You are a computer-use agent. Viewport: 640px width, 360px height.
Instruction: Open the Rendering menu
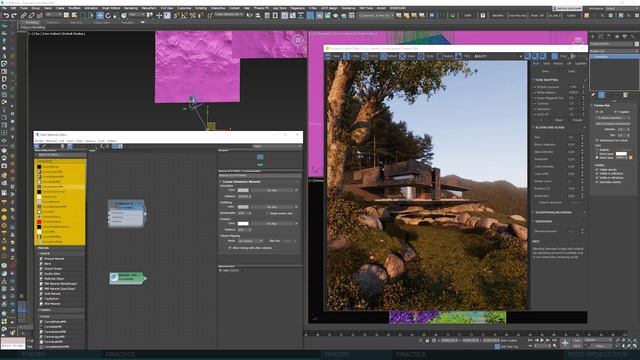point(131,8)
